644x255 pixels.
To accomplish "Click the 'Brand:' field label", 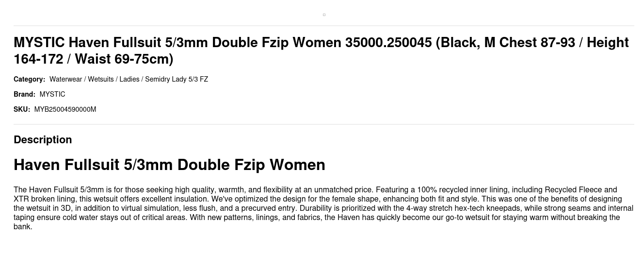I will coord(24,94).
